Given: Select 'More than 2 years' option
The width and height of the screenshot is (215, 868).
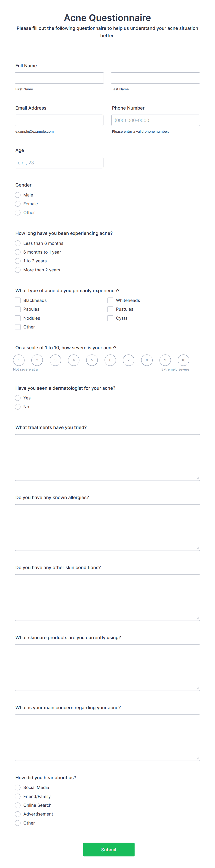Looking at the screenshot, I should click(18, 270).
